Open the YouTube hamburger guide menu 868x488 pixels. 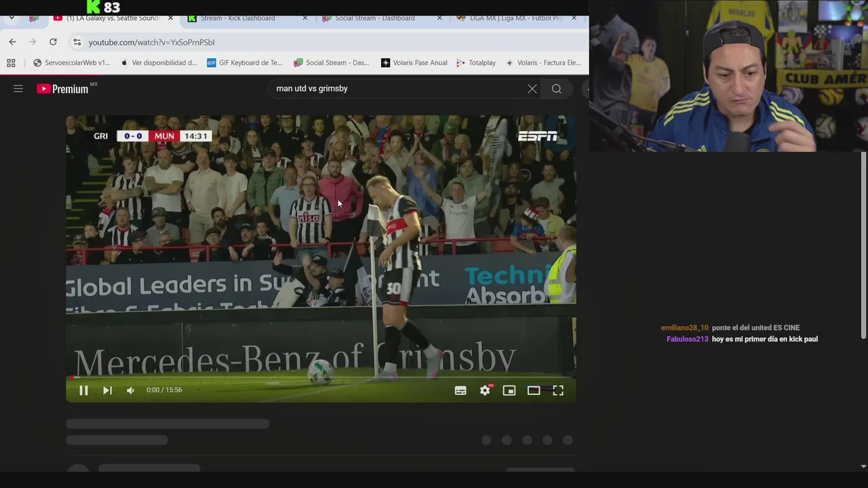click(x=18, y=89)
